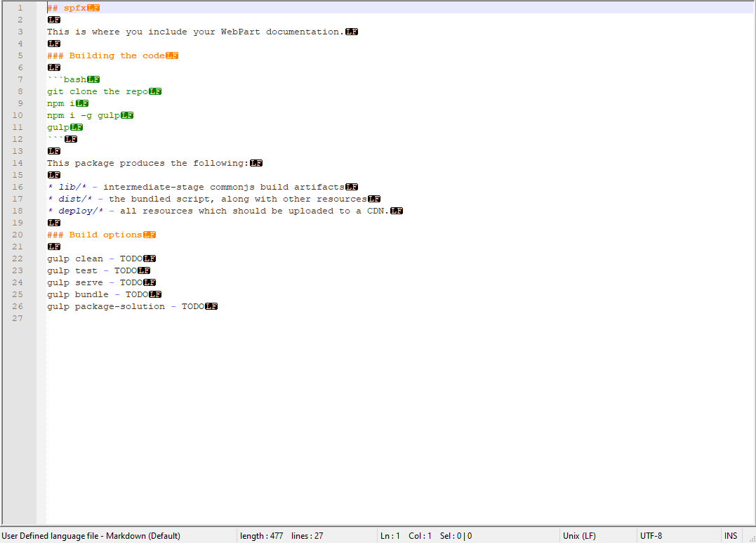Viewport: 756px width, 543px height.
Task: Click line number 27 in the gutter
Action: tap(18, 318)
